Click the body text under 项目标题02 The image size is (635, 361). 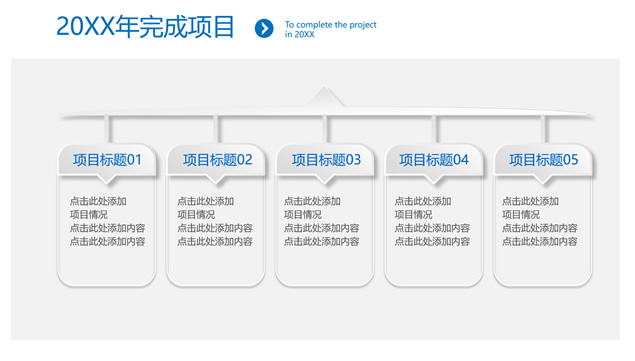tap(215, 221)
